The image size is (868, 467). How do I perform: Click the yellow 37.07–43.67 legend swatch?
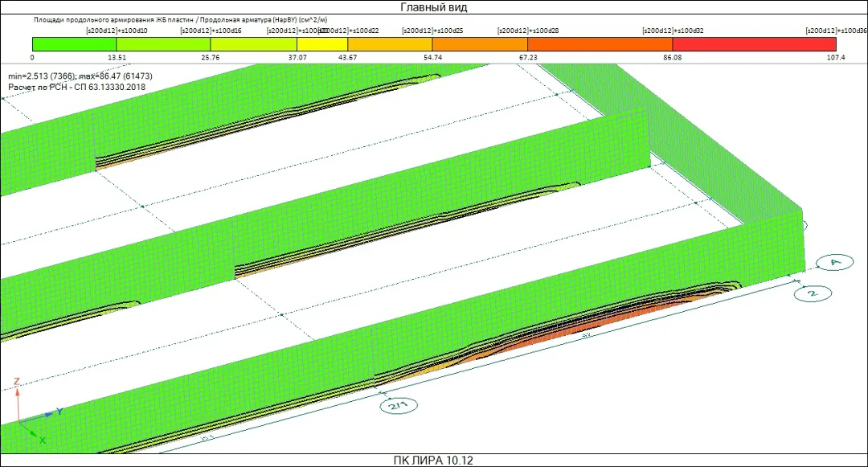(x=322, y=44)
